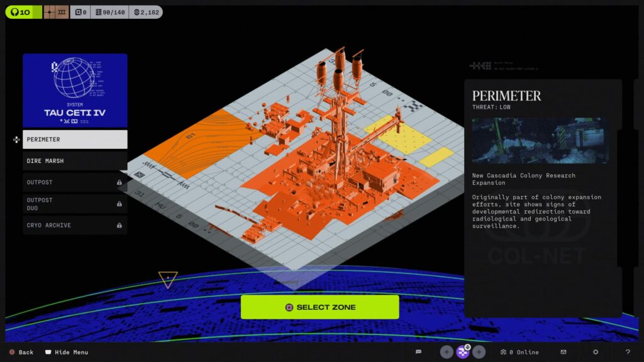Click the Perimeter preview image
This screenshot has height=362, width=644.
(540, 141)
